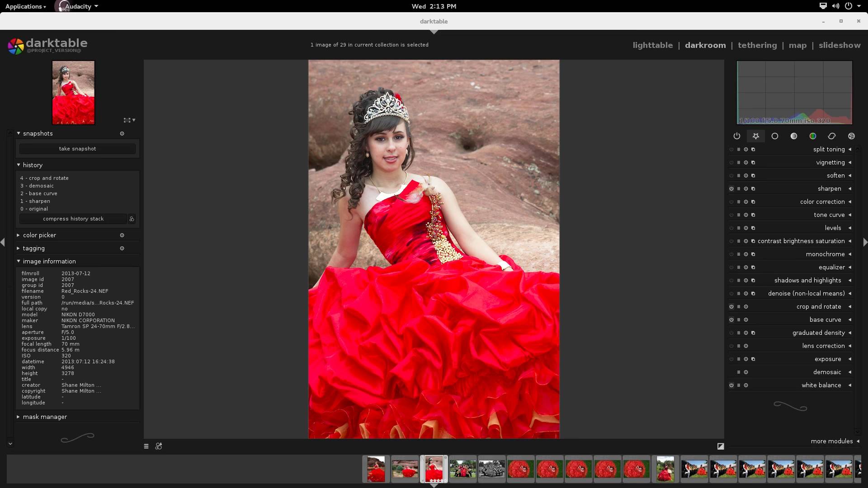Open the effects module group icon
The height and width of the screenshot is (488, 868).
tap(852, 136)
